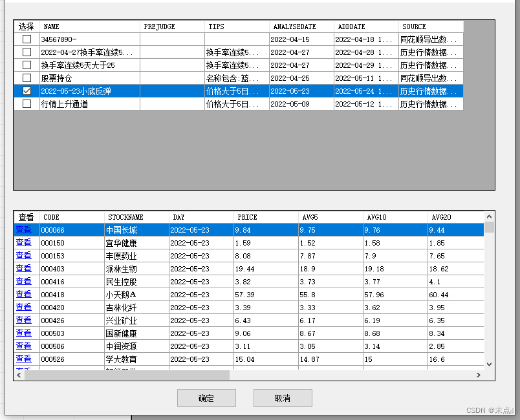Click analyse date 2022-05-09 cell
The width and height of the screenshot is (520, 420).
click(x=301, y=104)
